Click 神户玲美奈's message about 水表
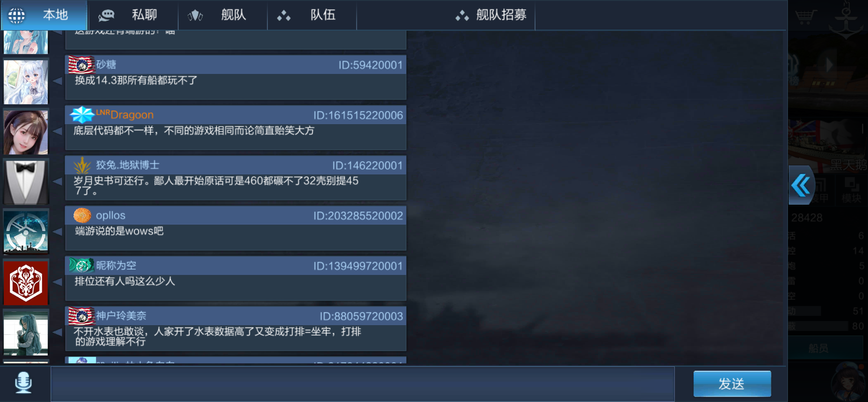 click(x=217, y=336)
